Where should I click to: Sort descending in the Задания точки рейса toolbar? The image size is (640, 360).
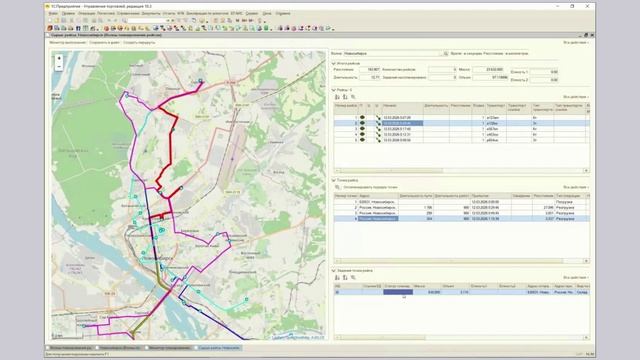[345, 278]
